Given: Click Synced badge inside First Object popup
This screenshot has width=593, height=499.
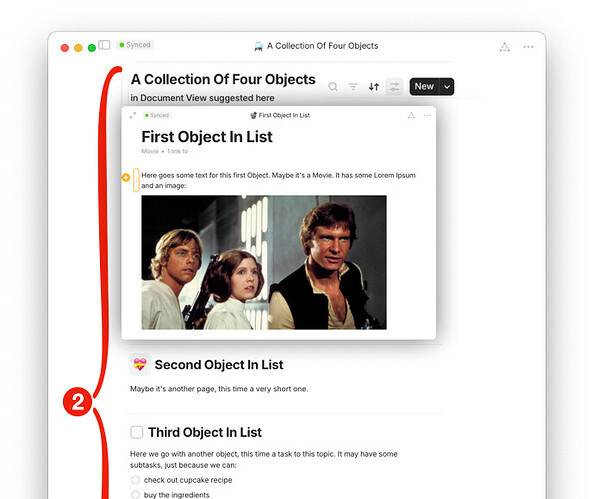Looking at the screenshot, I should point(157,115).
